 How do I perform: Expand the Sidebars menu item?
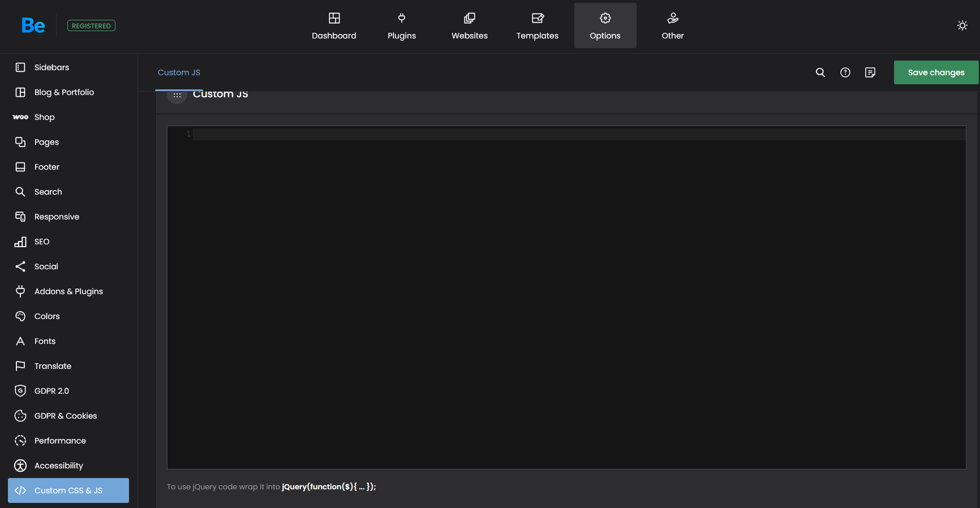tap(51, 67)
